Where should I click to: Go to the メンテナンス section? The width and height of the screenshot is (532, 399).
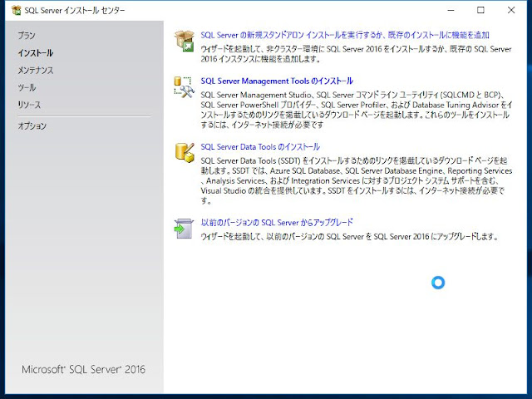(x=35, y=70)
